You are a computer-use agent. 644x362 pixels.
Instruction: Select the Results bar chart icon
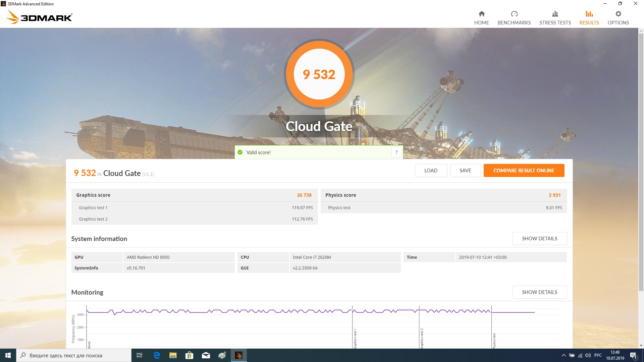click(x=589, y=14)
